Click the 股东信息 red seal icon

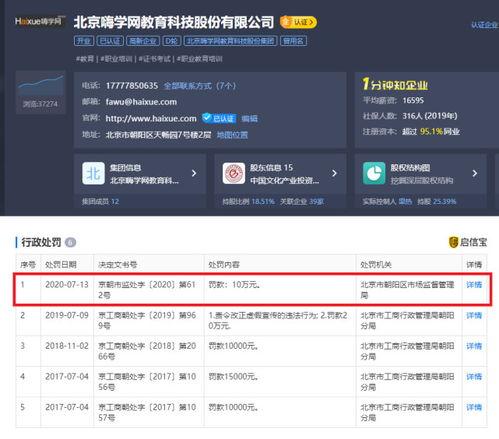(x=234, y=173)
